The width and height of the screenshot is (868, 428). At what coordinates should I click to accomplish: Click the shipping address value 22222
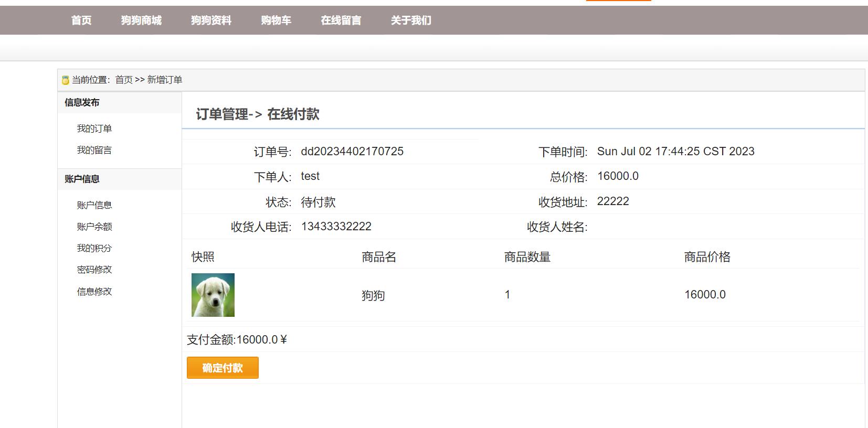tap(613, 201)
